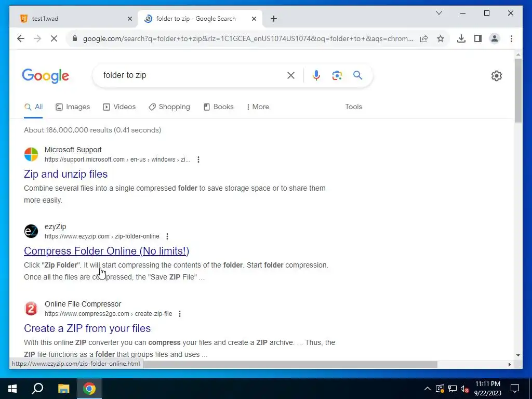532x399 pixels.
Task: Open options for Online File Compressor result
Action: pos(180,314)
